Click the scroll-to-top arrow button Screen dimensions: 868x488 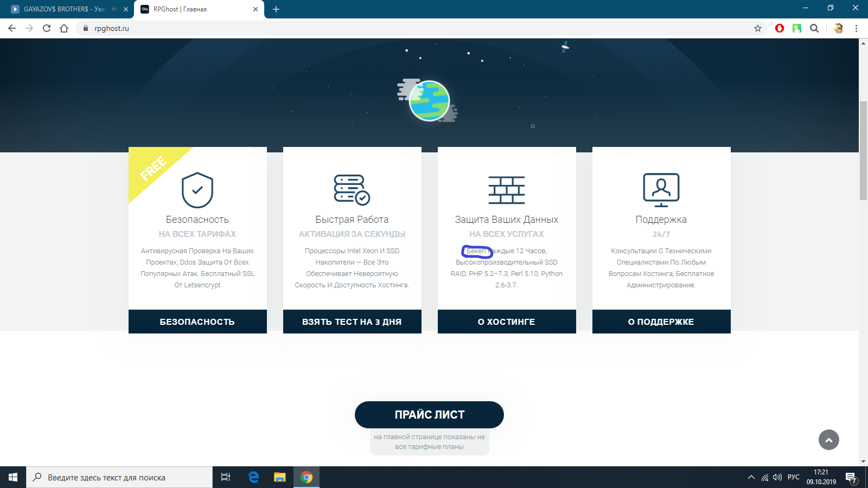pos(828,440)
